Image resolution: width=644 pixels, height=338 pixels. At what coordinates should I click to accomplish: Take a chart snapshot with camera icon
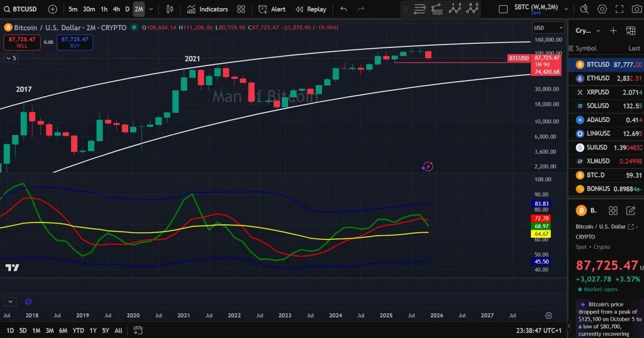coord(621,9)
